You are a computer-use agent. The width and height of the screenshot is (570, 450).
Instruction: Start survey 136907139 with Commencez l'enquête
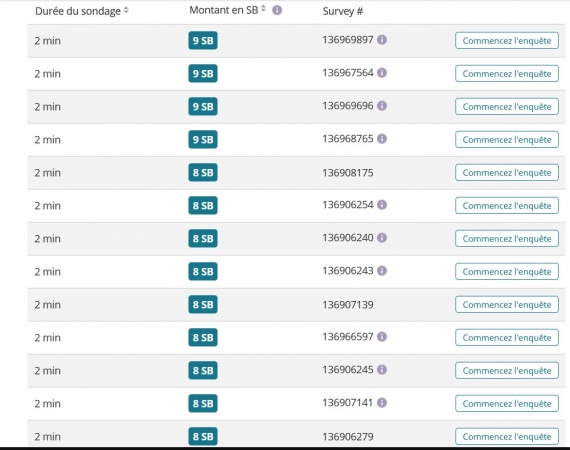(x=507, y=305)
